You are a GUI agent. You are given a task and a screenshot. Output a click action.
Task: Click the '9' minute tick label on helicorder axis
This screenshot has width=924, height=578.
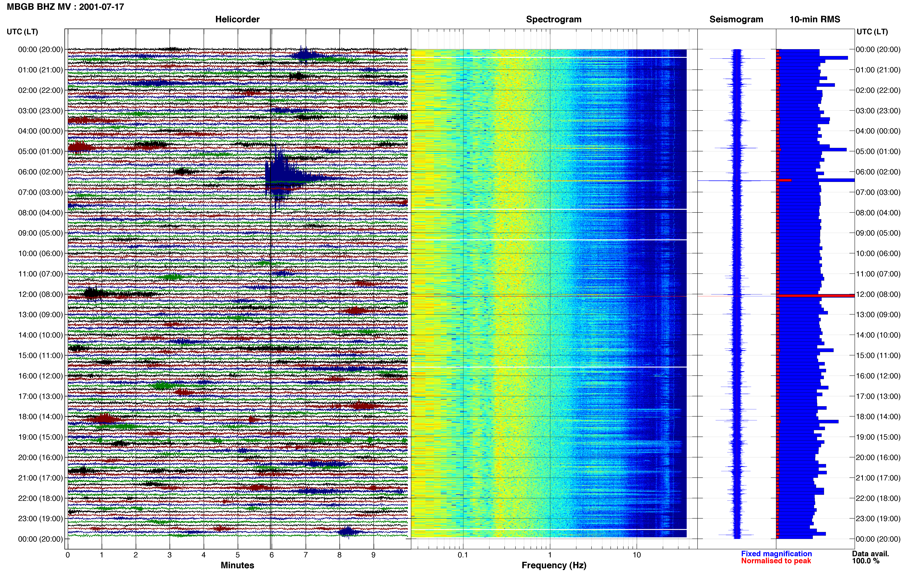[373, 555]
